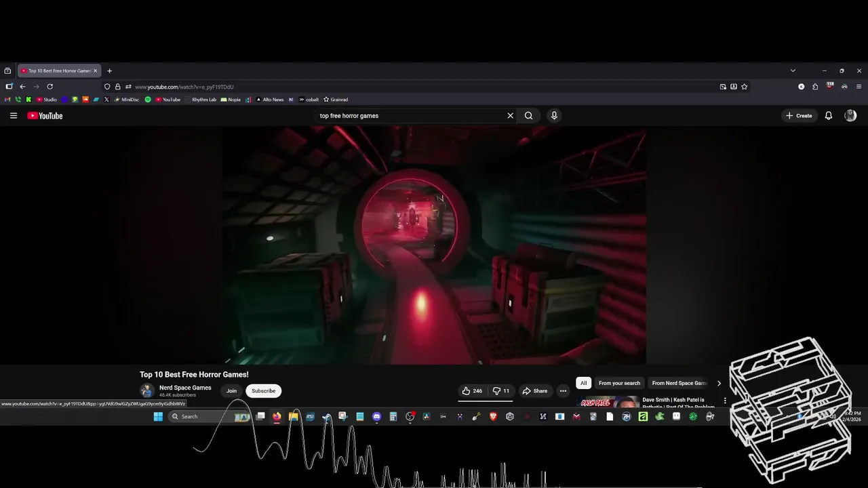Select the From your search chip
Viewport: 868px width, 488px height.
[x=619, y=383]
